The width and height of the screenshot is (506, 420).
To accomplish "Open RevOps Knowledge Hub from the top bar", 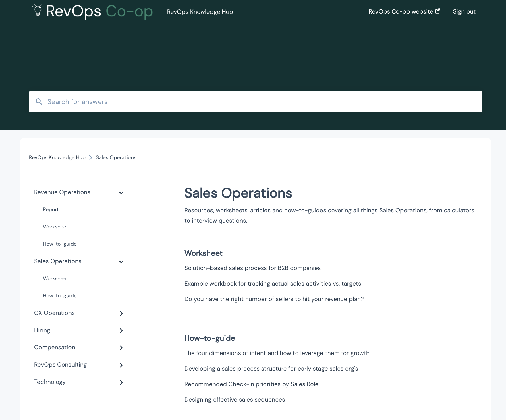I will point(200,11).
